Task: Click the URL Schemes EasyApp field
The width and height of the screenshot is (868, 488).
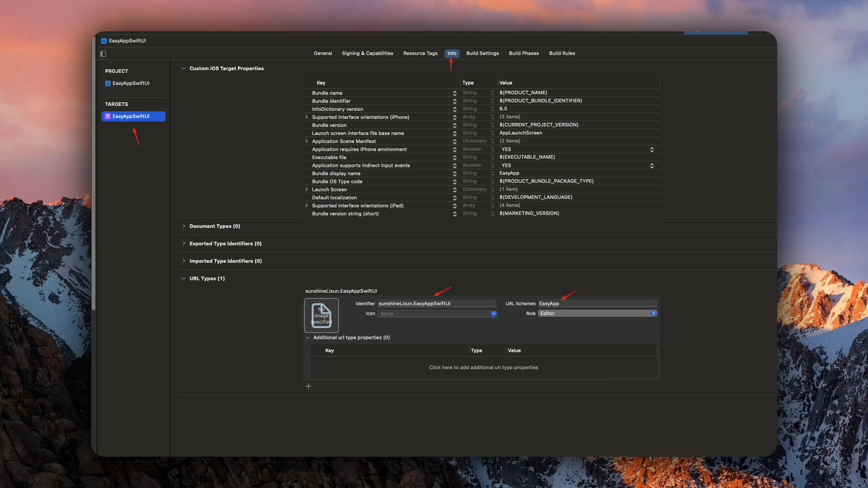Action: click(597, 303)
